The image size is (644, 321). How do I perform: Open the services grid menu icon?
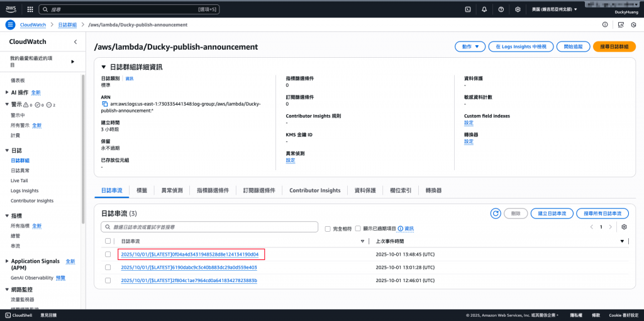click(30, 9)
